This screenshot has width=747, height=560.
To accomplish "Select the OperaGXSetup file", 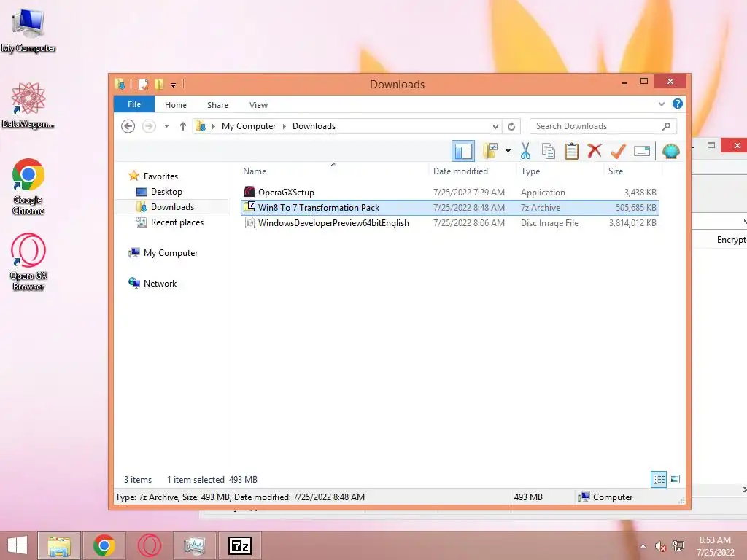I will tap(449, 192).
